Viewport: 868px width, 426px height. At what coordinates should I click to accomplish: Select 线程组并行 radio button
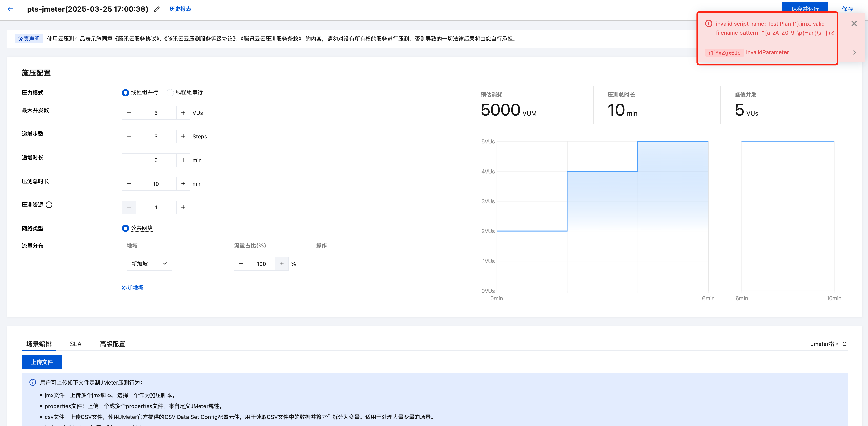[x=125, y=93]
